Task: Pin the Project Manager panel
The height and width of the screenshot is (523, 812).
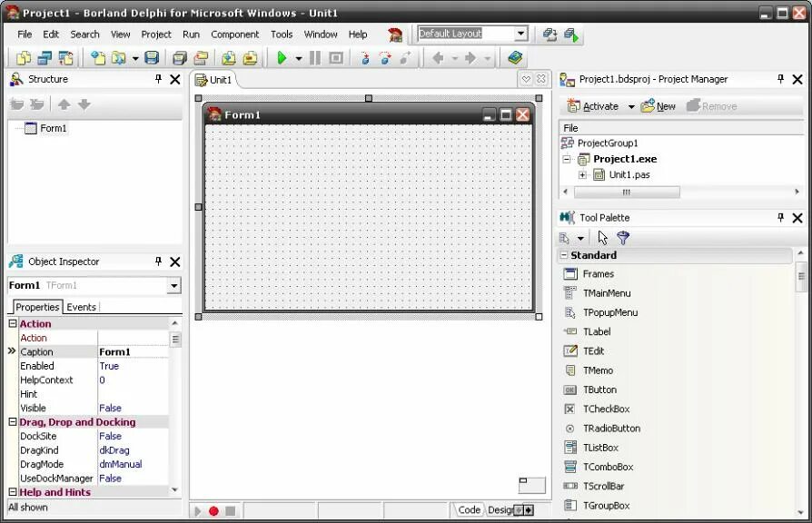Action: [x=781, y=79]
